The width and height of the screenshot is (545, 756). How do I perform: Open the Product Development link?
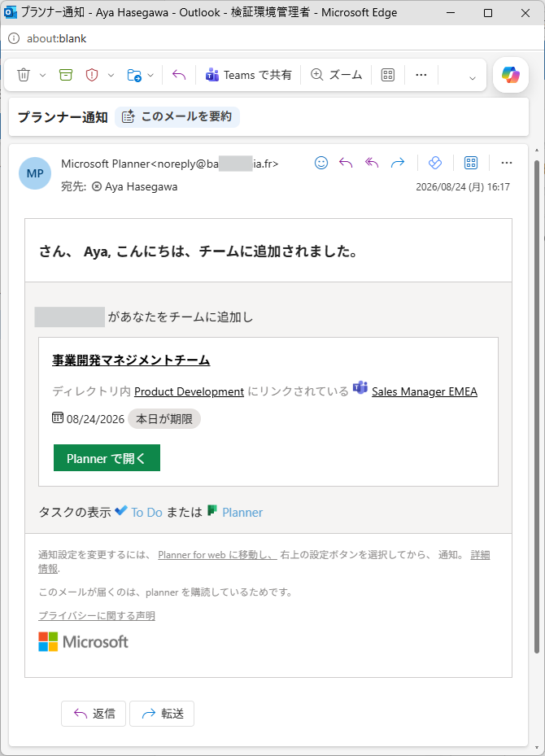(x=189, y=391)
